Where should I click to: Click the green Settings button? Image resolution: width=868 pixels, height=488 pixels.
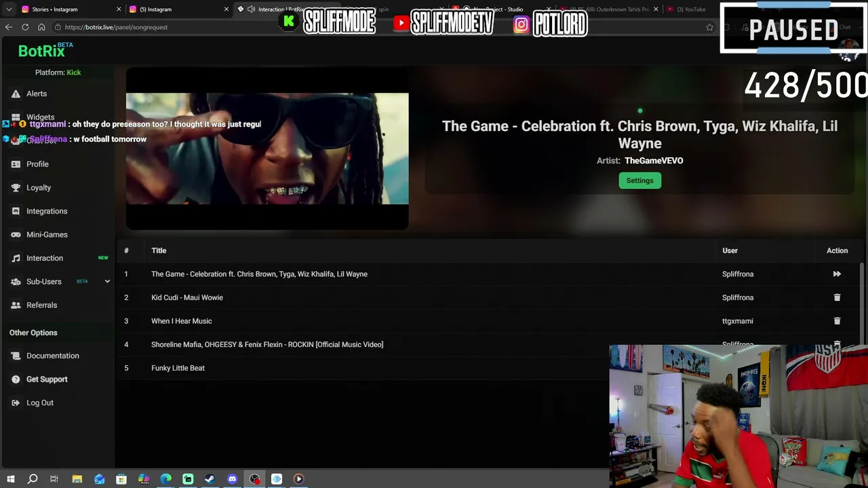[x=639, y=180]
